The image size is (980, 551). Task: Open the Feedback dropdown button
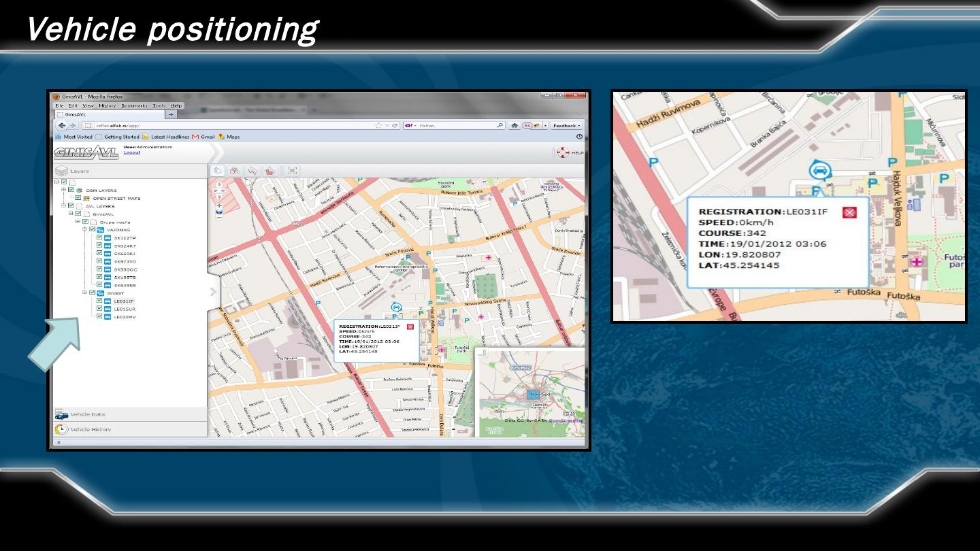click(x=566, y=126)
